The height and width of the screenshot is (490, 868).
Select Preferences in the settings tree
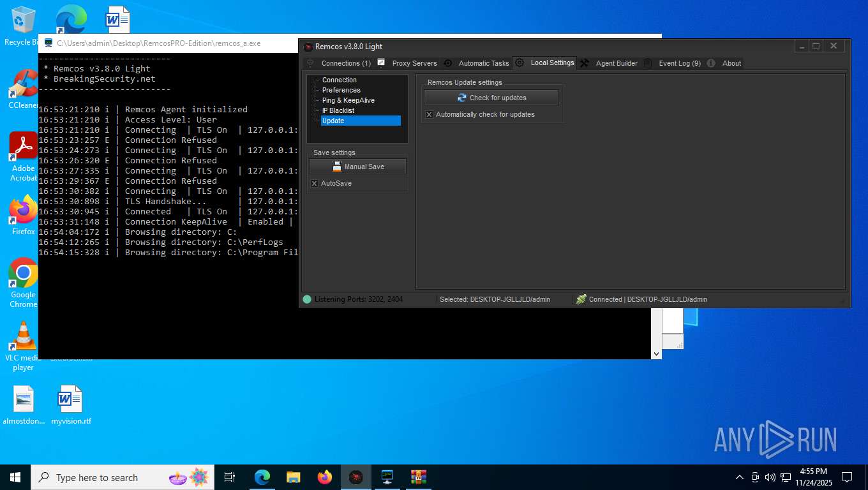coord(341,90)
